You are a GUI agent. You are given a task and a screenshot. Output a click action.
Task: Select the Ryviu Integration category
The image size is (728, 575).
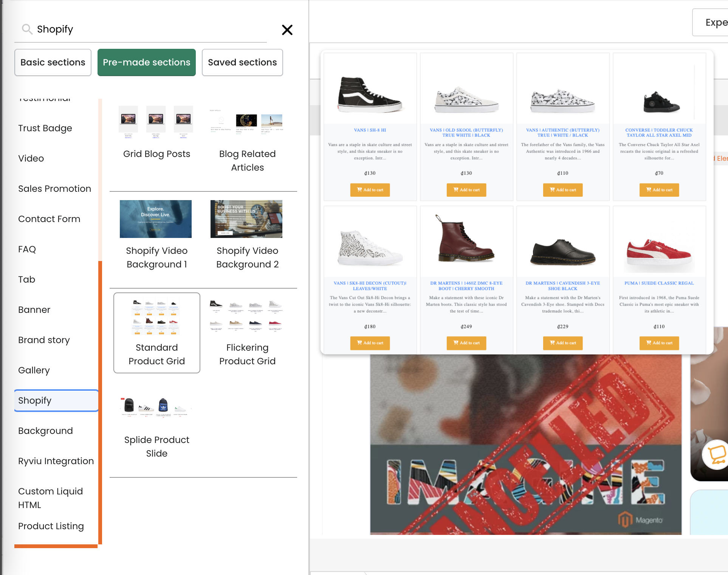[x=56, y=461]
